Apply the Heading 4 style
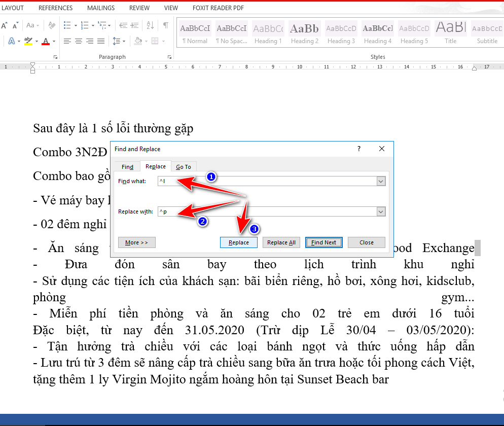 point(378,32)
